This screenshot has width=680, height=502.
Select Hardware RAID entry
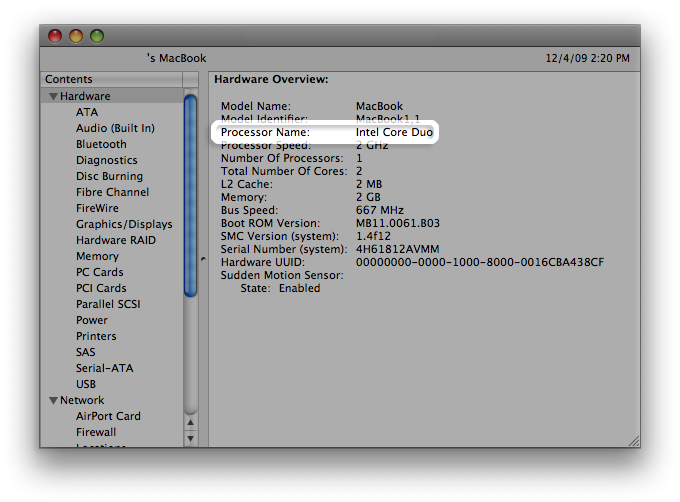point(116,240)
